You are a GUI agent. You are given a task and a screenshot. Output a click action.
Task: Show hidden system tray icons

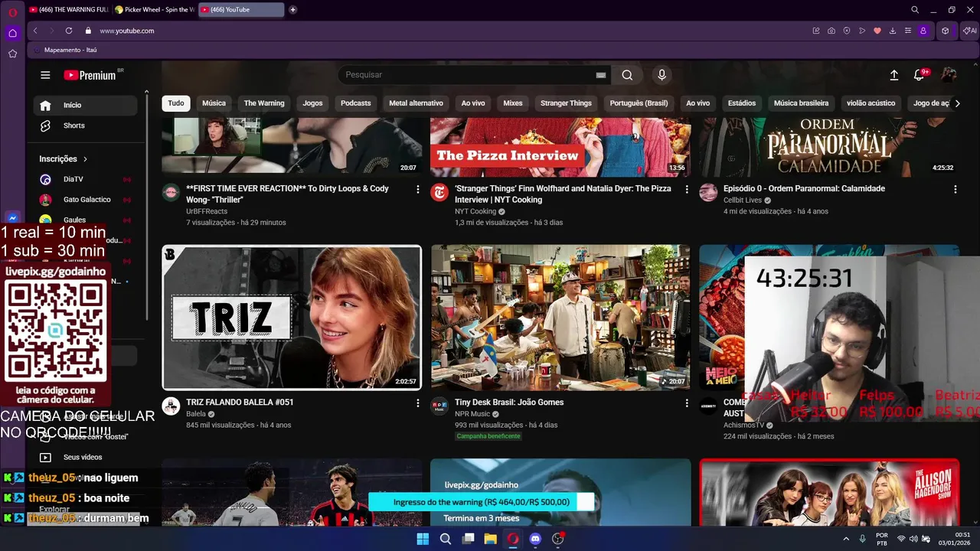(x=846, y=539)
